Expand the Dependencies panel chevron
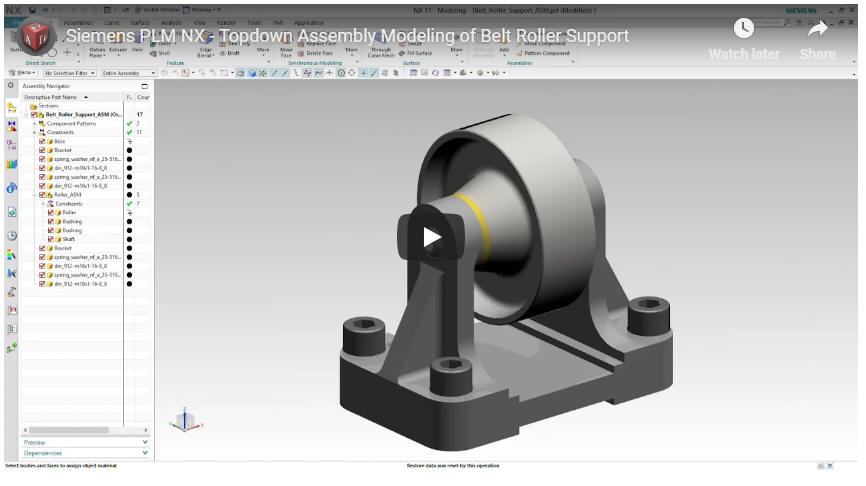The width and height of the screenshot is (866, 486). tap(145, 453)
